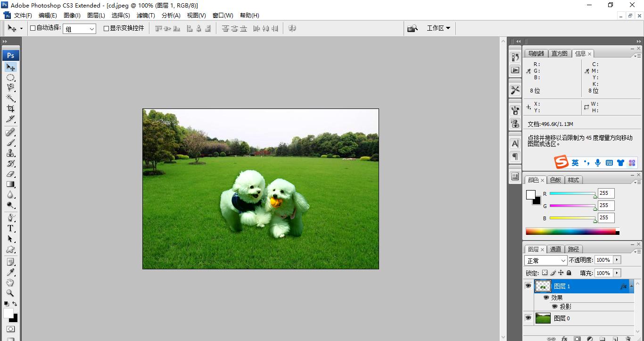Toggle visibility of the 投影 effect
The width and height of the screenshot is (644, 341).
pos(555,306)
